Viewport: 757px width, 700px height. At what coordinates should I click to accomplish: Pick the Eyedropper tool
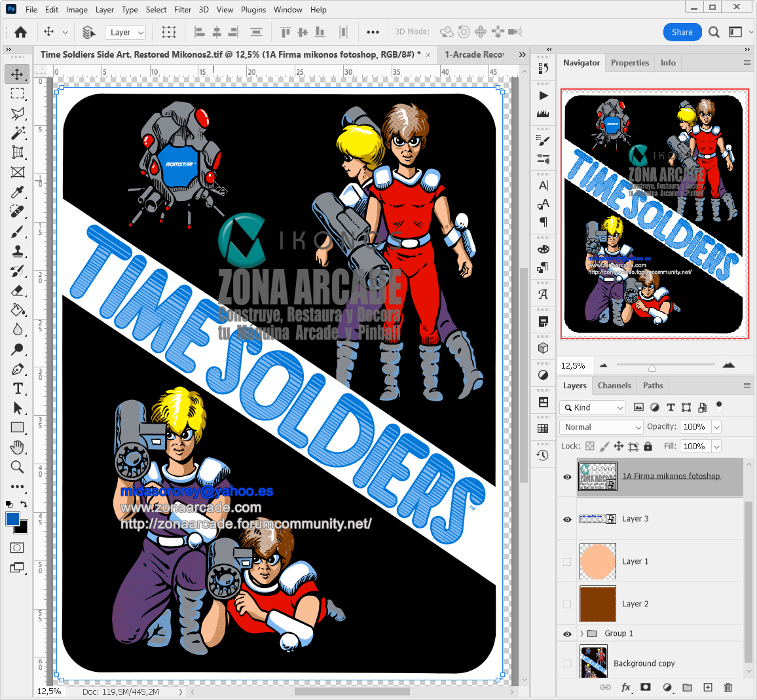click(x=18, y=192)
